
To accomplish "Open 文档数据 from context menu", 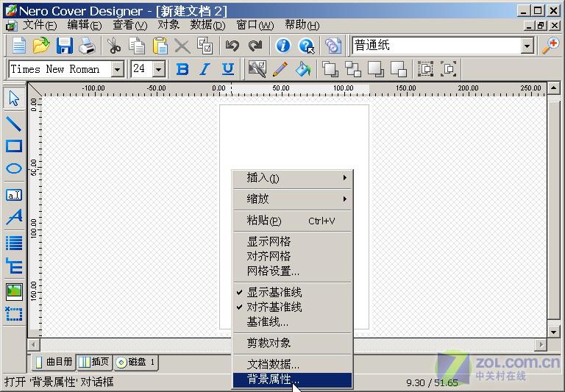I will pyautogui.click(x=293, y=364).
